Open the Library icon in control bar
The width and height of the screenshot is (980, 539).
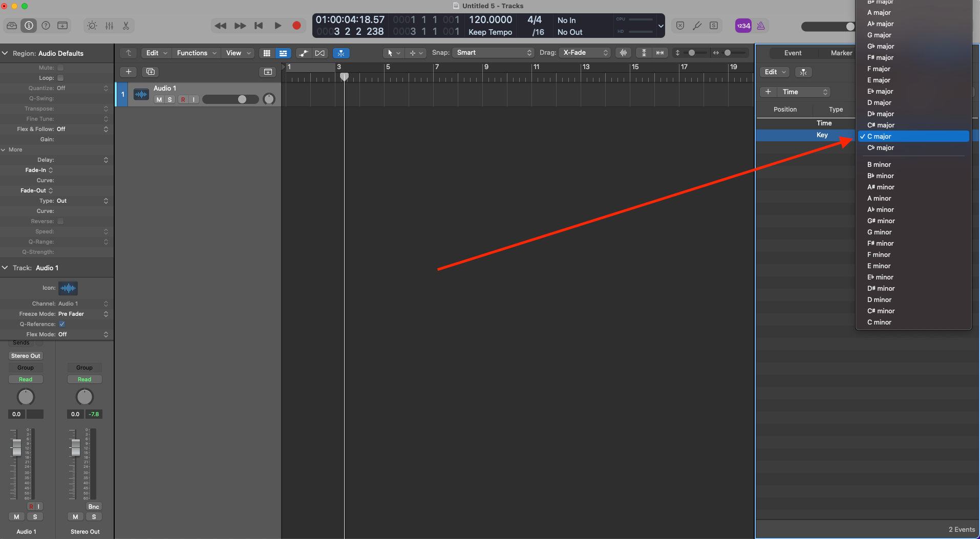pyautogui.click(x=11, y=26)
